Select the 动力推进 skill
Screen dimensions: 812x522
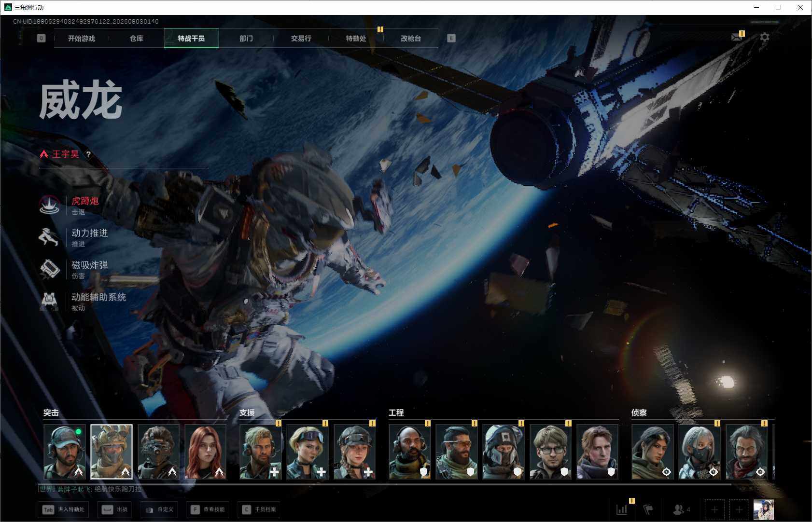[74, 238]
